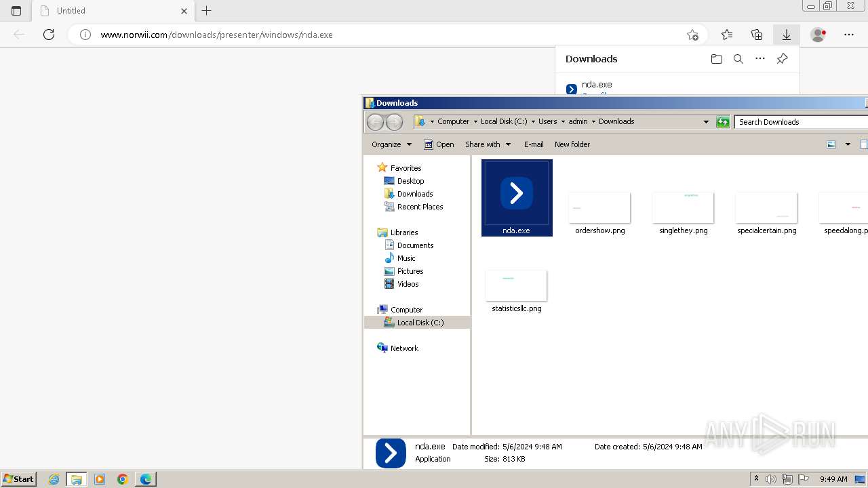Image resolution: width=868 pixels, height=488 pixels.
Task: Add this page to favorites
Action: click(692, 35)
